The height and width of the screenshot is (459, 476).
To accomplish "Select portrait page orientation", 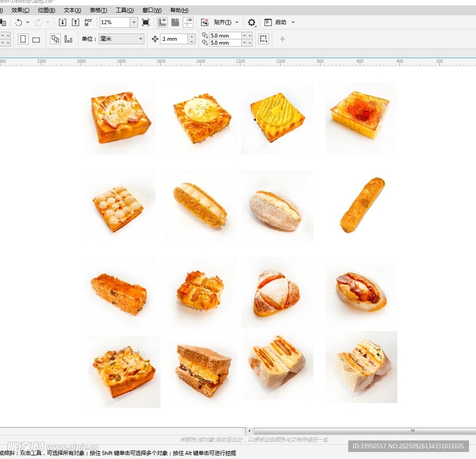I will (23, 39).
